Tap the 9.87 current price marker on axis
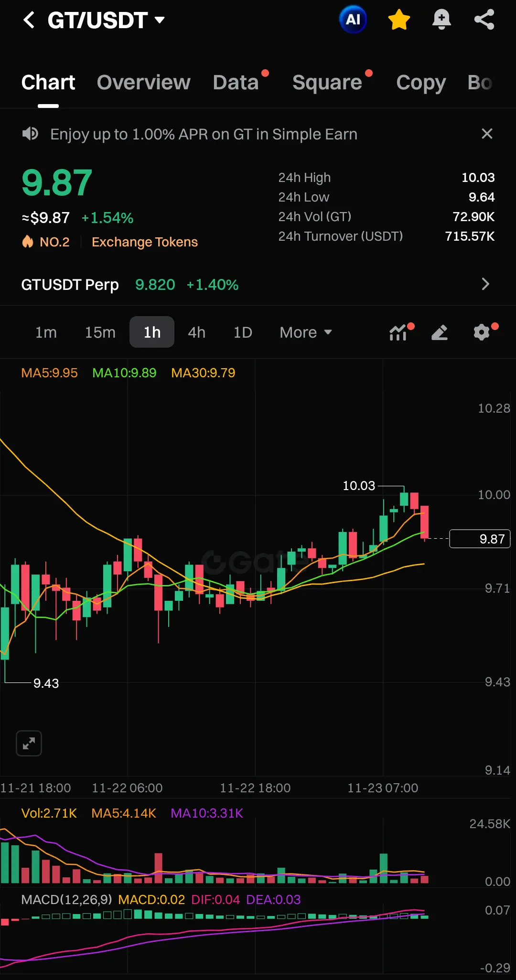The height and width of the screenshot is (980, 516). 480,539
